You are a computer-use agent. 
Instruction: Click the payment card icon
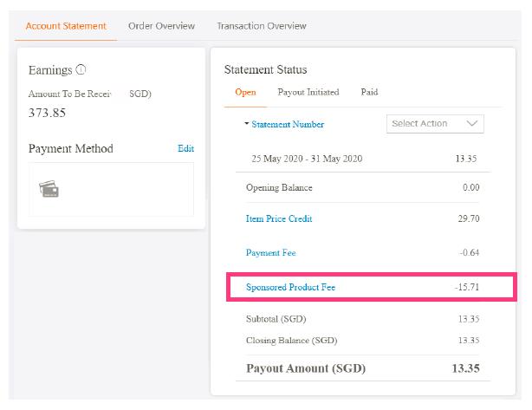pyautogui.click(x=49, y=189)
